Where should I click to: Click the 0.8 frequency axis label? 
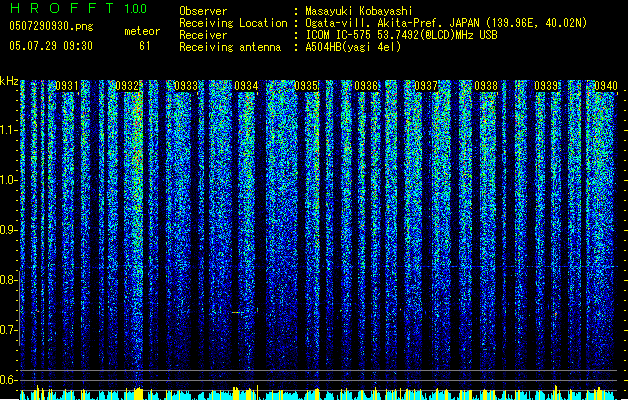click(x=8, y=280)
